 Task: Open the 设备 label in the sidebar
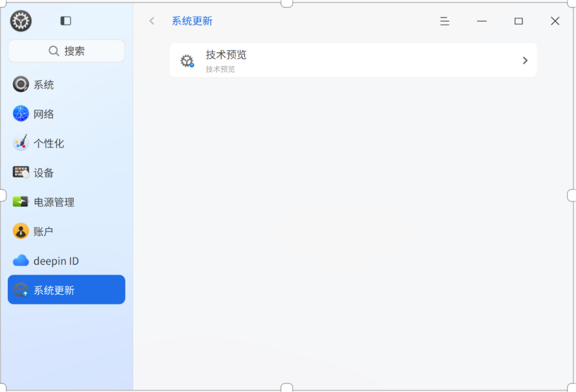(44, 173)
